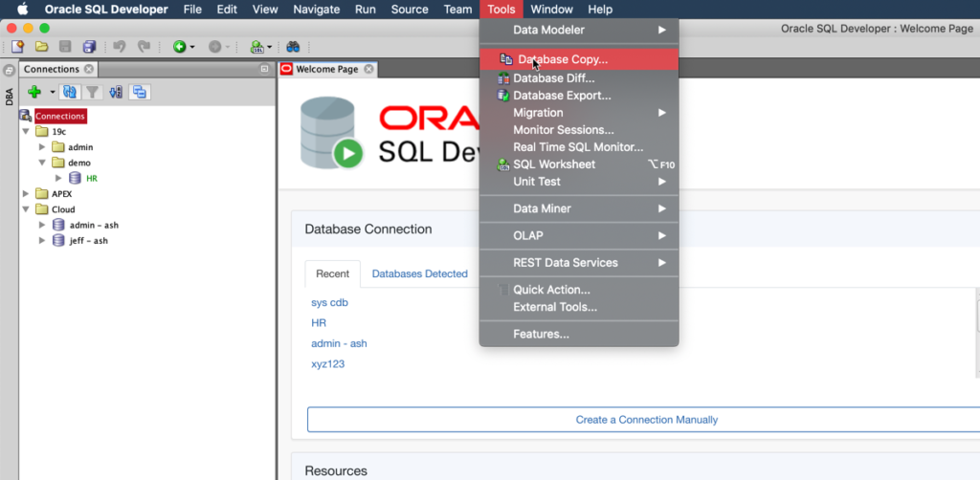Screen dimensions: 980x480
Task: Select Quick Action... menu entry
Action: (x=579, y=290)
